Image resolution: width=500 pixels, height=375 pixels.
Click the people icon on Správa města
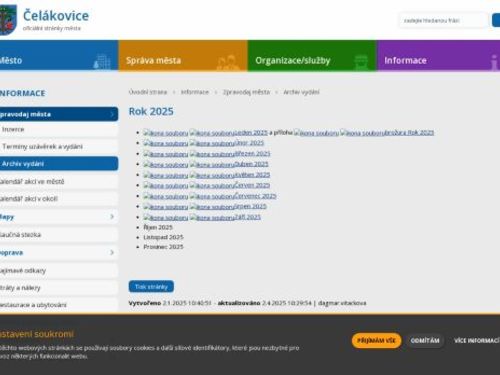pos(228,62)
